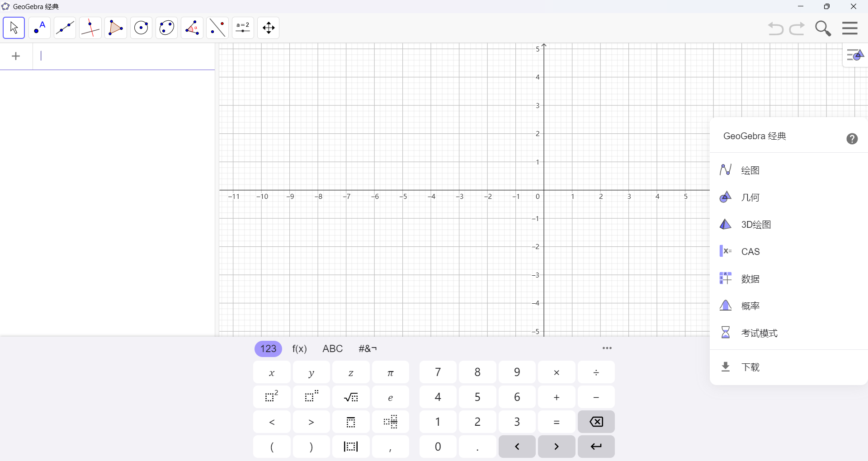Tap the cursor right arrow key
Viewport: 868px width, 461px height.
557,447
